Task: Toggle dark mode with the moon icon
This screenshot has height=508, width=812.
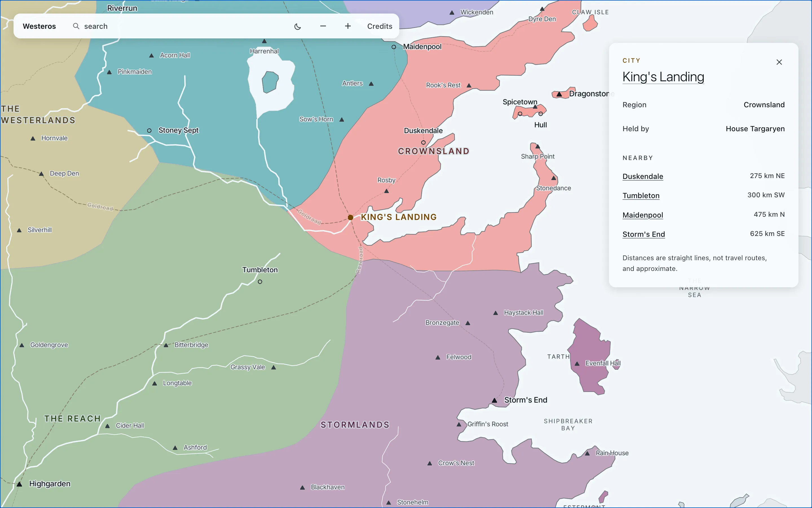Action: pyautogui.click(x=298, y=26)
